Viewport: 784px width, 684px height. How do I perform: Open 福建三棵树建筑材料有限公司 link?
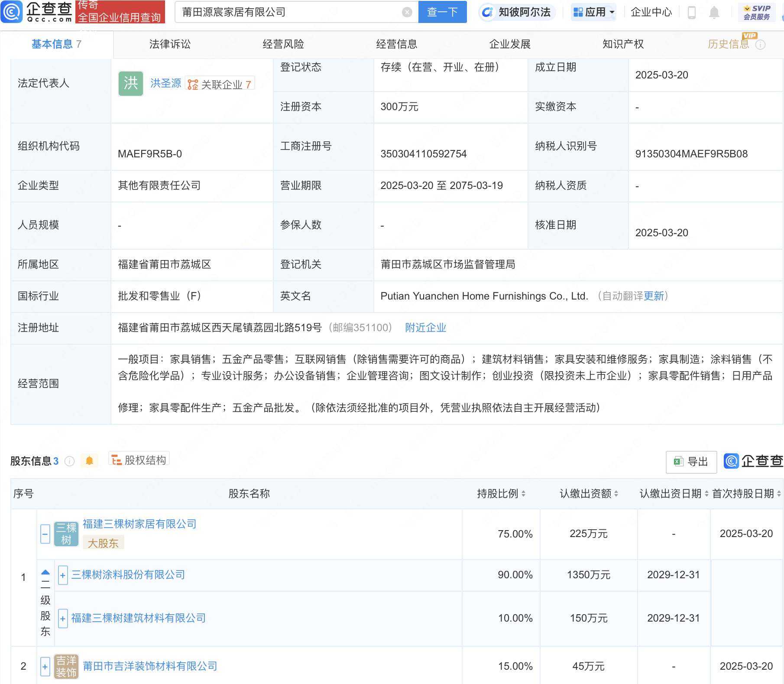point(139,618)
